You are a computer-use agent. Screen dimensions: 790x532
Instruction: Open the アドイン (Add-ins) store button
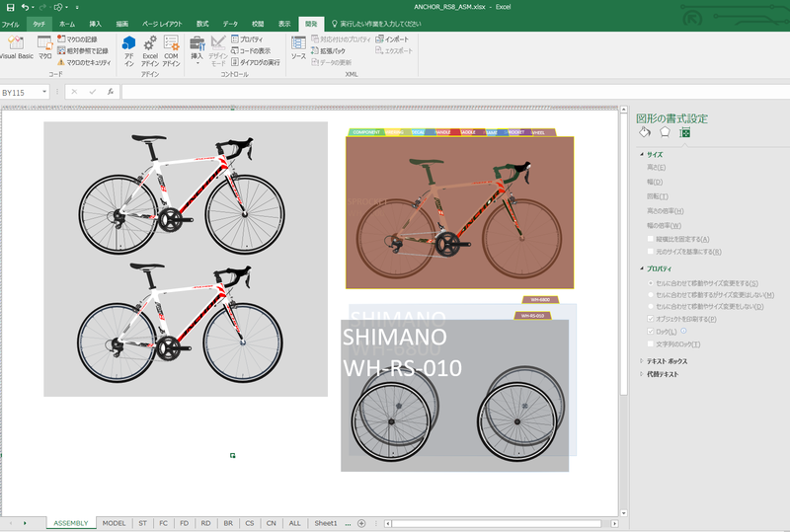(x=129, y=51)
